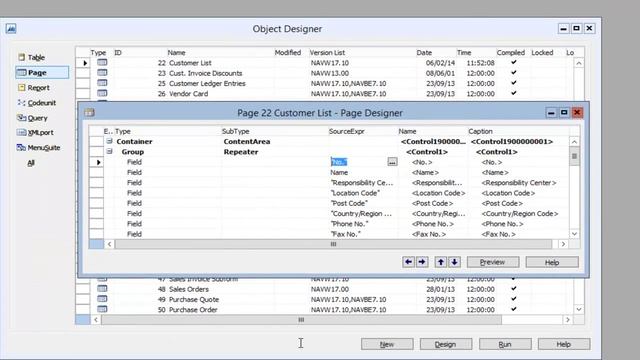Select the Purchase Order row name

(x=193, y=309)
